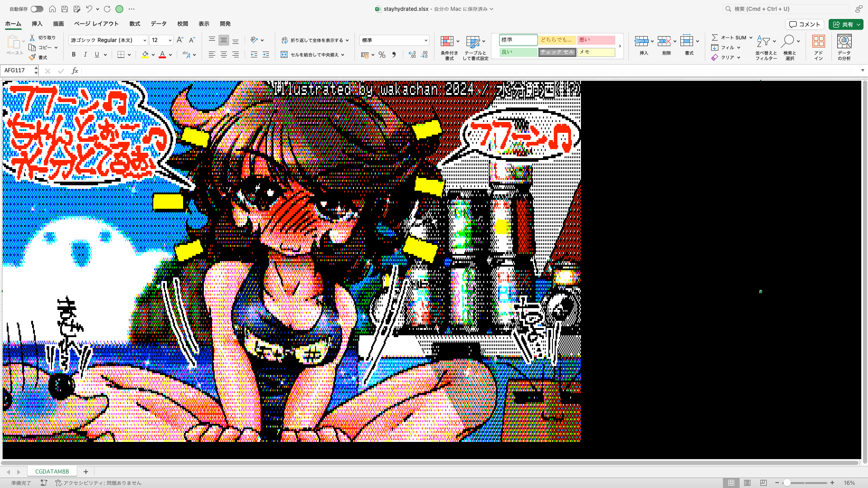Toggle italic formatting
Screen dimensions: 868x488
(x=85, y=55)
